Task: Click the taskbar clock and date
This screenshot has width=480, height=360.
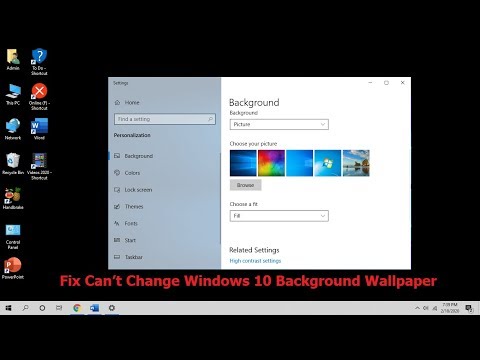Action: click(x=450, y=308)
